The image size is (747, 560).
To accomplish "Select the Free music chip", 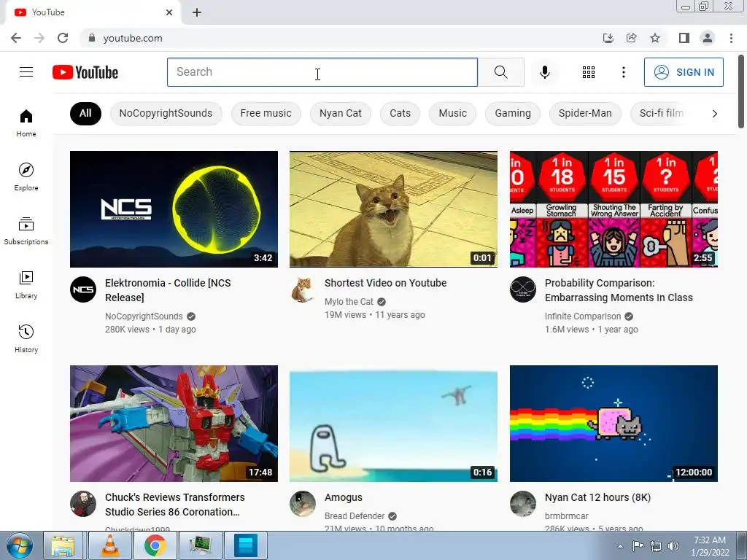I will click(x=266, y=113).
